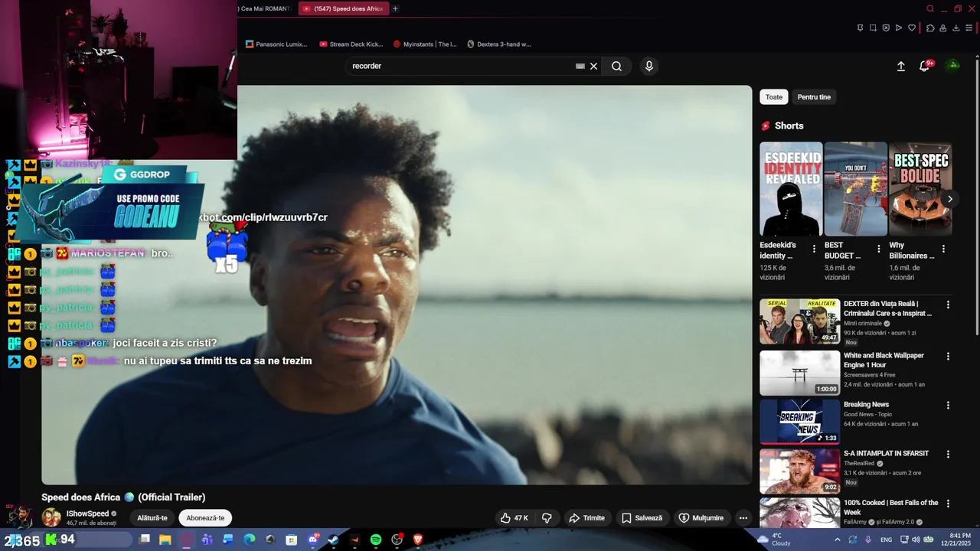Open File Explorer from the taskbar

click(165, 540)
